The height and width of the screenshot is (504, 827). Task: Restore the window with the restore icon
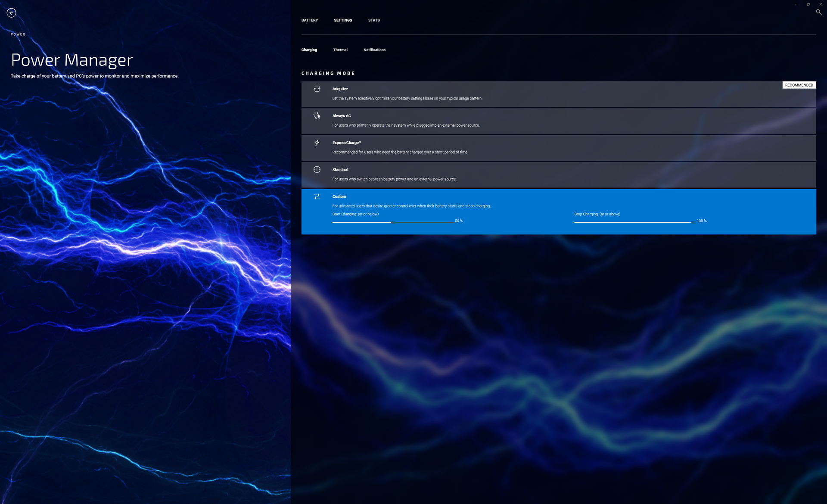click(x=808, y=4)
